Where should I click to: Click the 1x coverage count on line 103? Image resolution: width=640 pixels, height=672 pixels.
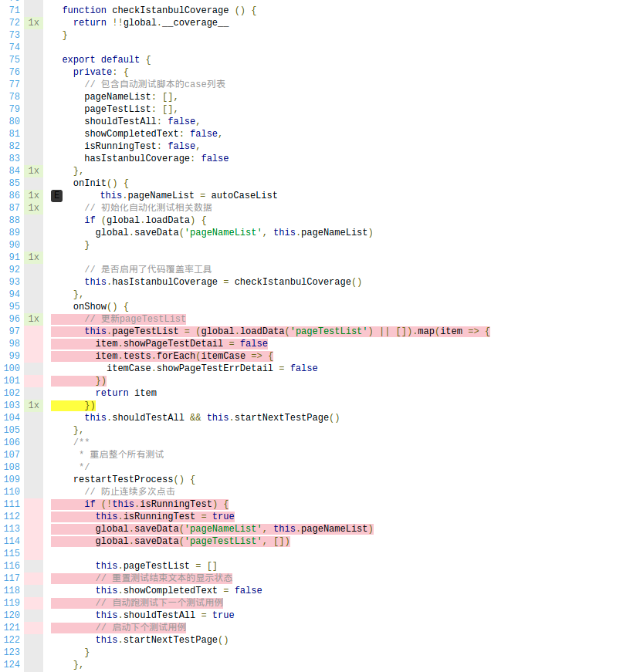point(33,405)
